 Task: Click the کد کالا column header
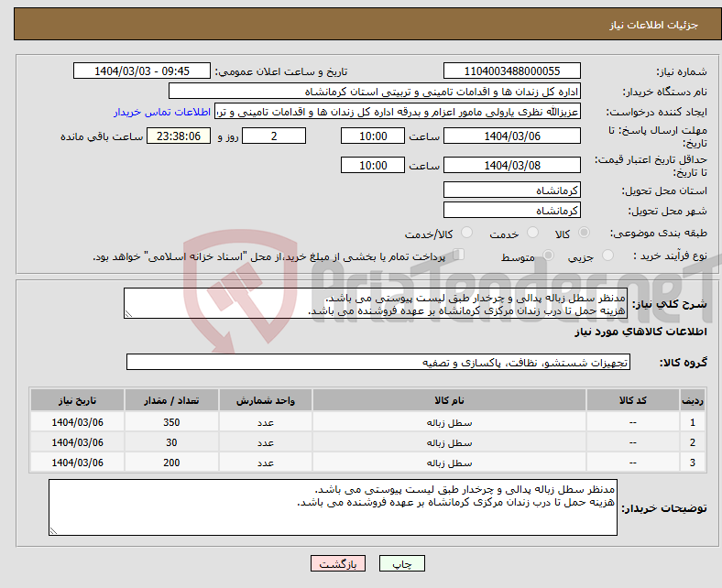(x=633, y=400)
